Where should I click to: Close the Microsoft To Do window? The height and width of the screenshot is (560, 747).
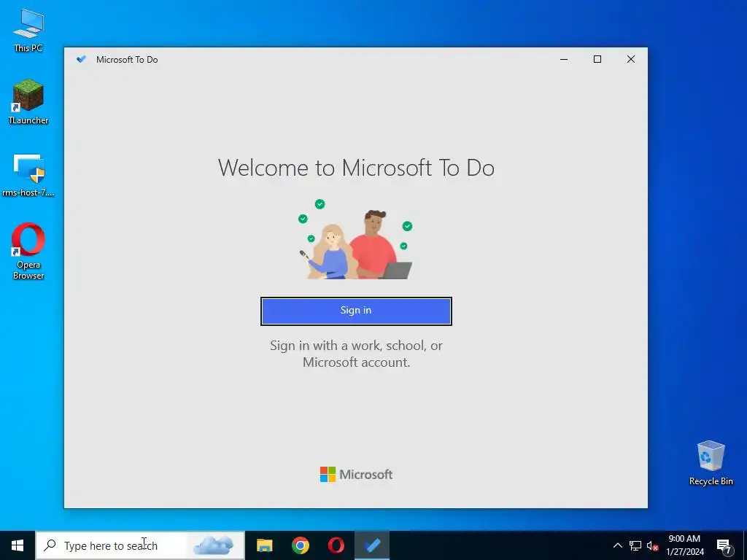pos(631,59)
